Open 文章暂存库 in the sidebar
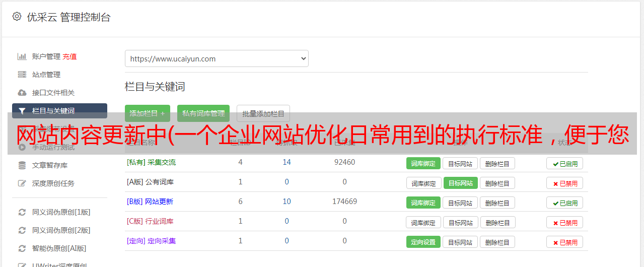The width and height of the screenshot is (644, 267). pos(50,165)
